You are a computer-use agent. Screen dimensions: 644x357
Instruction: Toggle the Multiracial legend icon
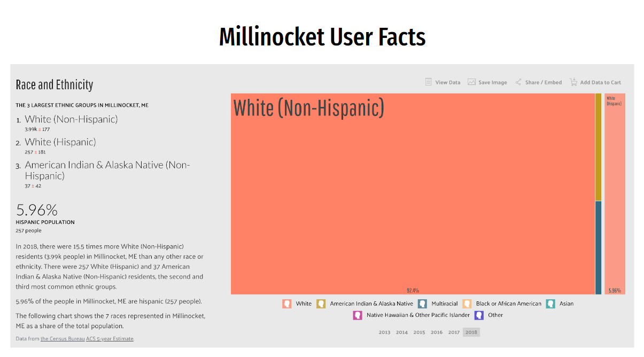pos(423,304)
